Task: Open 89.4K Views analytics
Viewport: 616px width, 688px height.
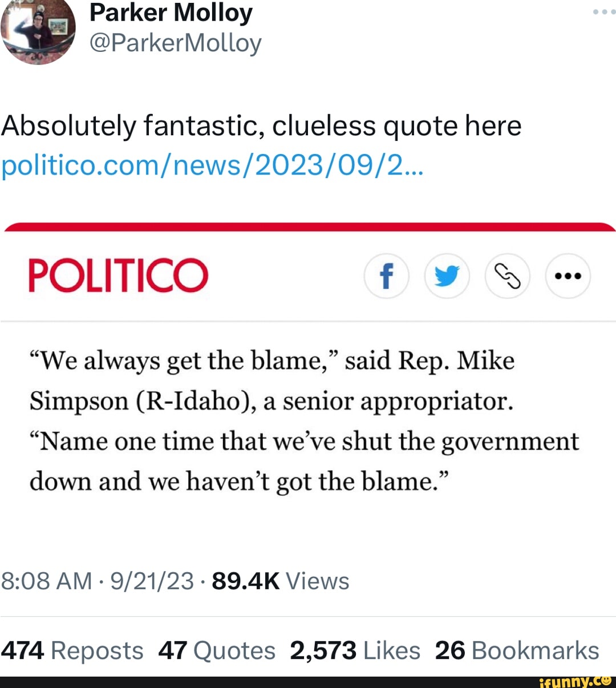Action: pyautogui.click(x=279, y=580)
